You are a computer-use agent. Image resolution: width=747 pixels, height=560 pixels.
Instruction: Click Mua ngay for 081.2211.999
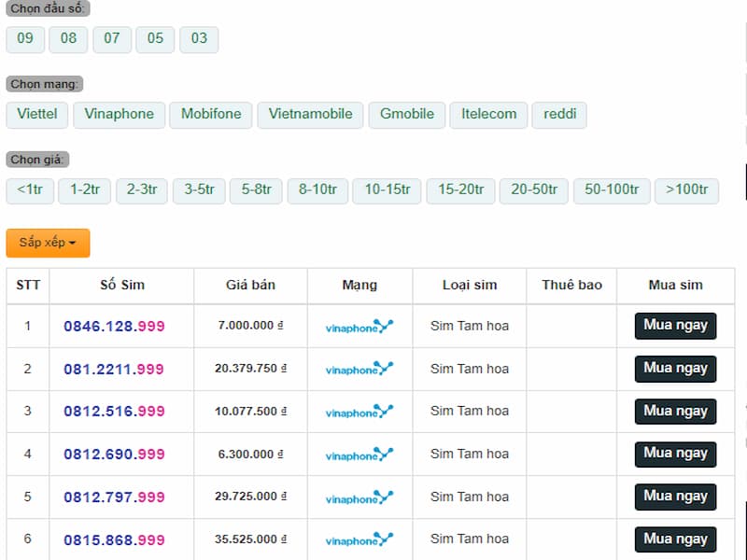point(675,369)
